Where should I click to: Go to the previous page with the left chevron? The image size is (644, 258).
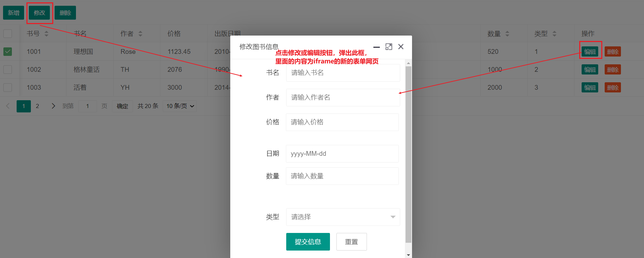click(x=8, y=106)
